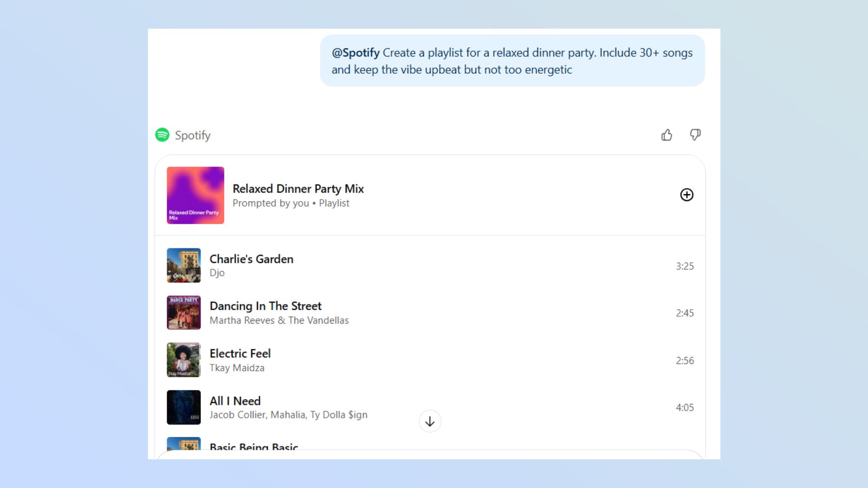Screen dimensions: 868x488
Task: Click the Prompted by you label
Action: [x=271, y=203]
